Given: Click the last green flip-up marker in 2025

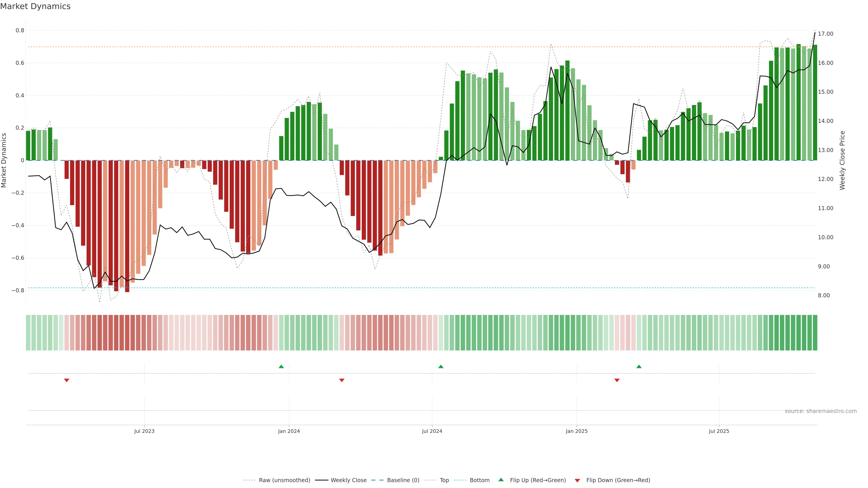Looking at the screenshot, I should [639, 366].
